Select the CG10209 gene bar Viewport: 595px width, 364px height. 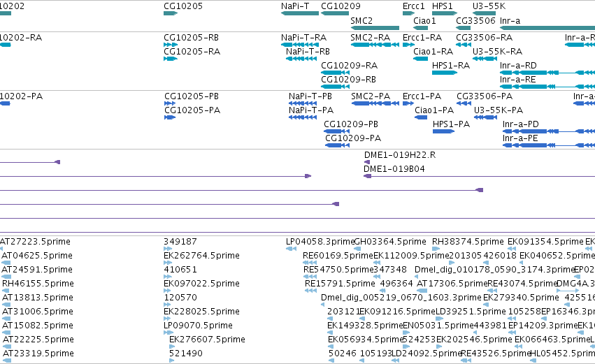(335, 13)
